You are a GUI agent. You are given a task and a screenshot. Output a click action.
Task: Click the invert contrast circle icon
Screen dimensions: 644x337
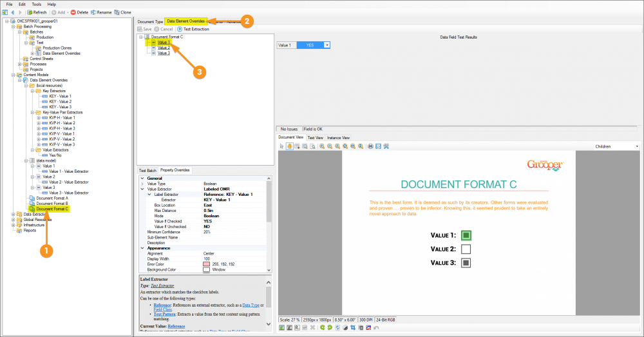345,327
